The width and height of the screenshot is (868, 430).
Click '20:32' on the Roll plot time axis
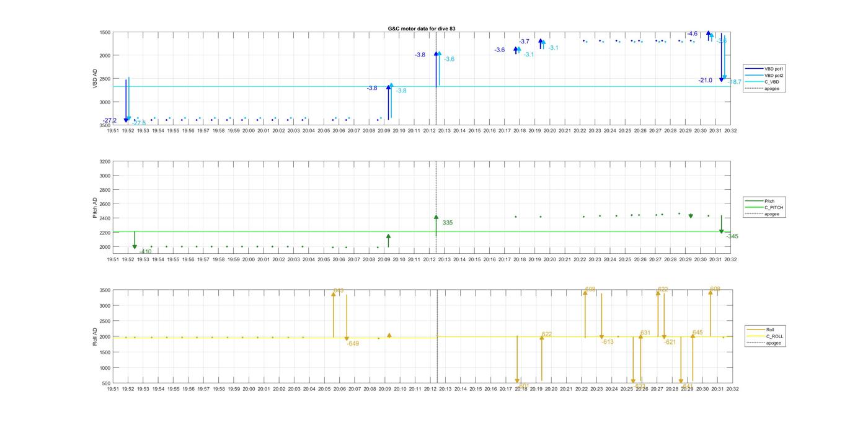[x=732, y=389]
